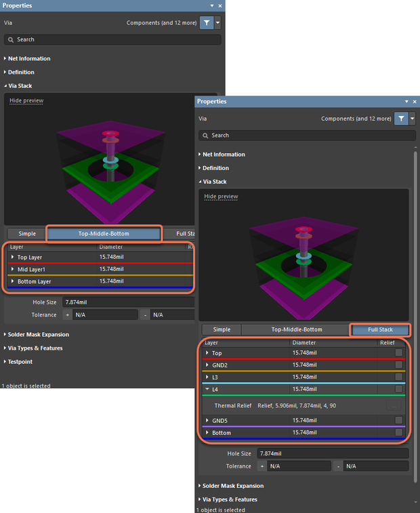Click the plus tolerance button in front panel
Viewport: 420px width, 513px height.
(261, 466)
